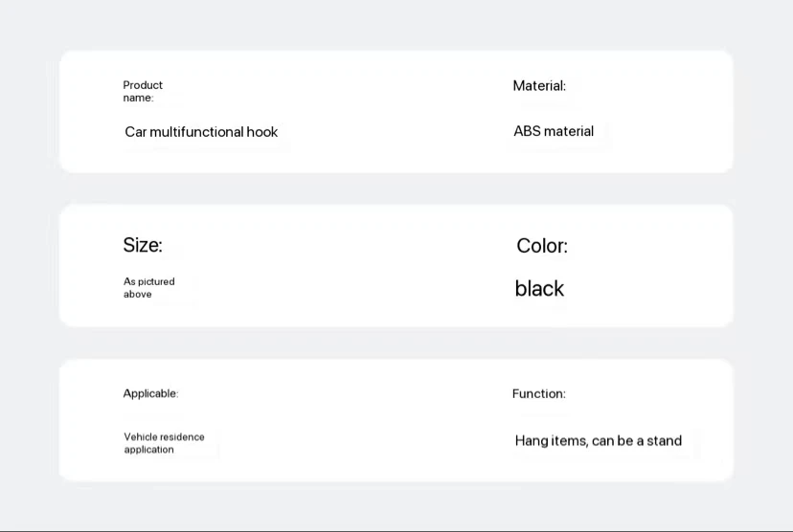
Task: Select the "Hang items, can be a stand" text
Action: (599, 441)
